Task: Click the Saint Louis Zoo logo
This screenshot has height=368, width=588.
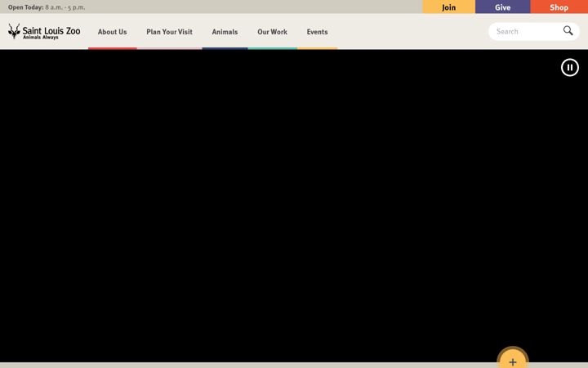Action: coord(44,32)
